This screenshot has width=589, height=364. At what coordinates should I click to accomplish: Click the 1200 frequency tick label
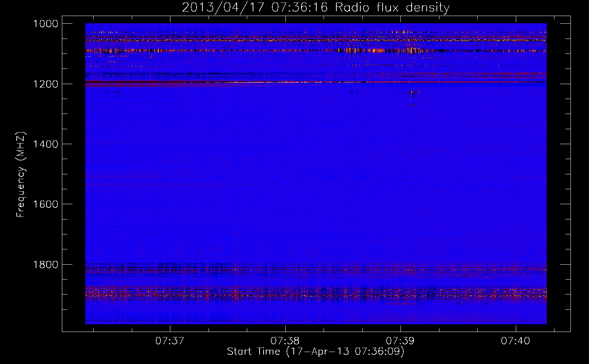point(46,84)
